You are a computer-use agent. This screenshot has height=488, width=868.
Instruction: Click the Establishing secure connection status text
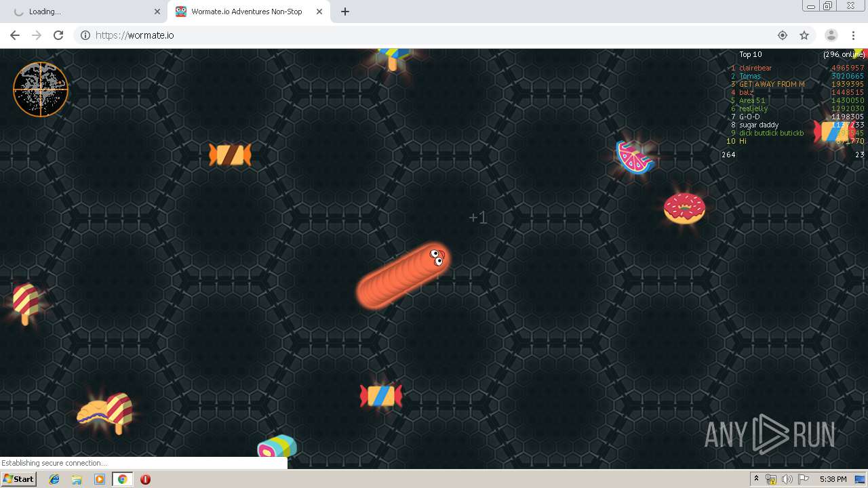pyautogui.click(x=54, y=463)
